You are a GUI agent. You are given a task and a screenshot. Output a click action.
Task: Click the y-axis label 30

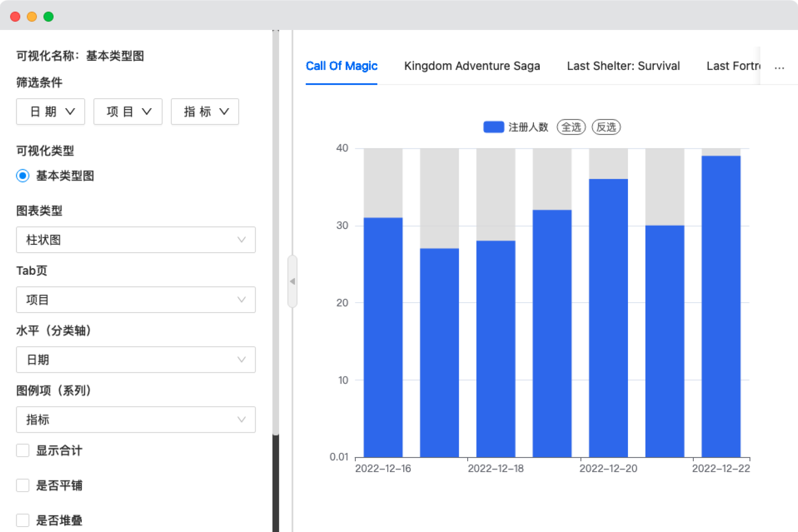342,225
